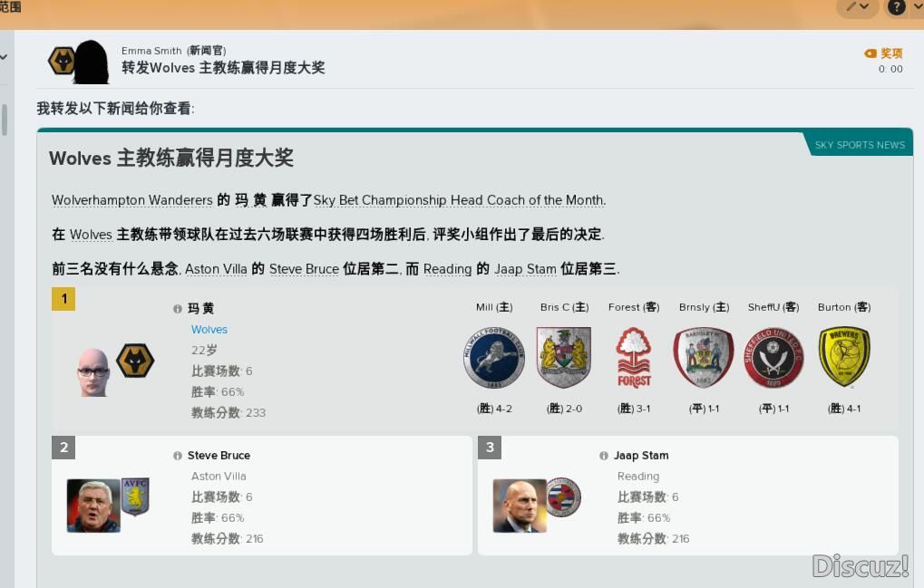Click the grey rank 3 badge
The width and height of the screenshot is (924, 588).
(x=490, y=448)
